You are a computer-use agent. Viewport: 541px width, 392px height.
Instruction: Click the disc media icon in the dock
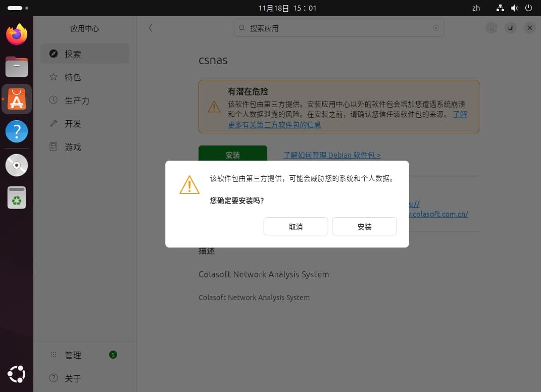17,165
